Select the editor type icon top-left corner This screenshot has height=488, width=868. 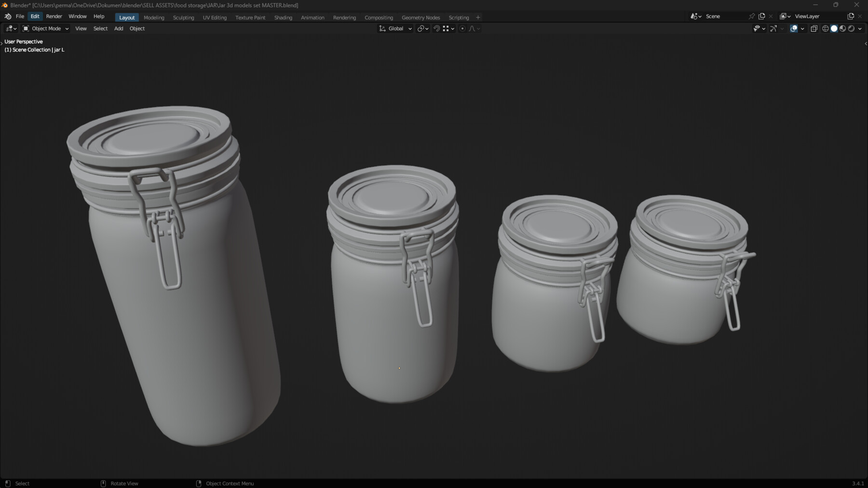click(x=9, y=28)
